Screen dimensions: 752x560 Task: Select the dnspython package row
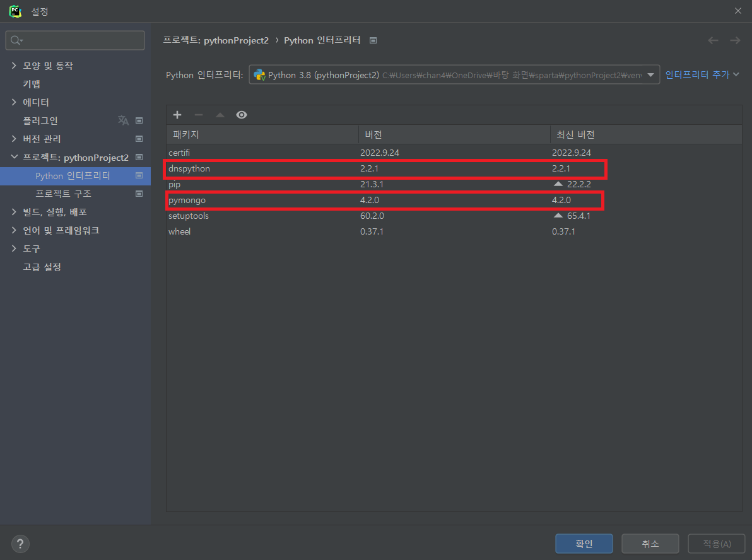click(x=454, y=168)
